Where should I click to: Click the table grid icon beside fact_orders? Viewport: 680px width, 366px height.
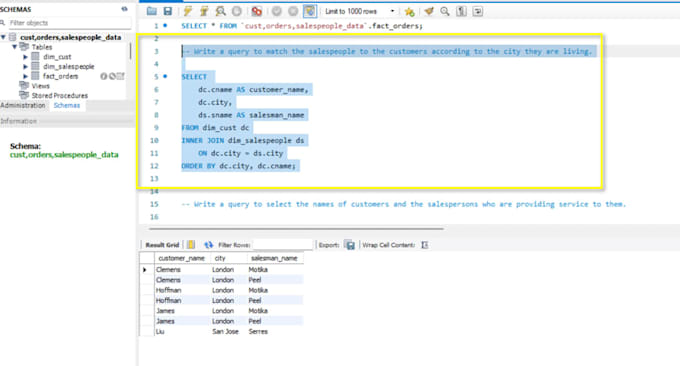[x=121, y=76]
